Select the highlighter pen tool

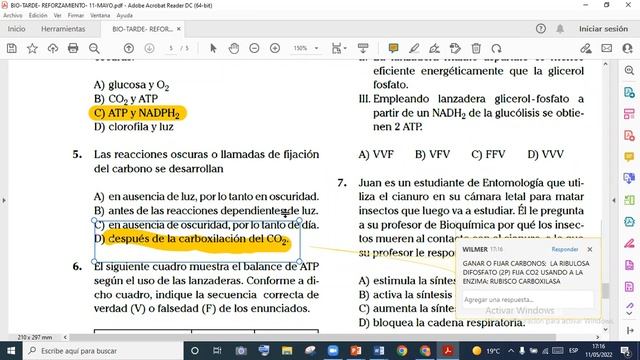tap(414, 48)
